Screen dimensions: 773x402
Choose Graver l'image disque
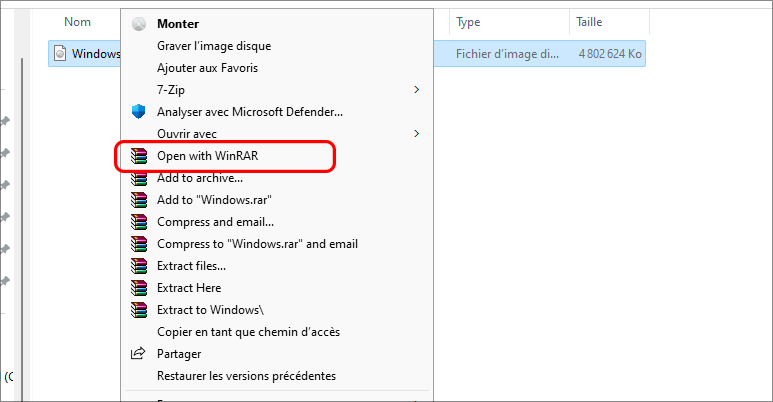click(x=214, y=46)
